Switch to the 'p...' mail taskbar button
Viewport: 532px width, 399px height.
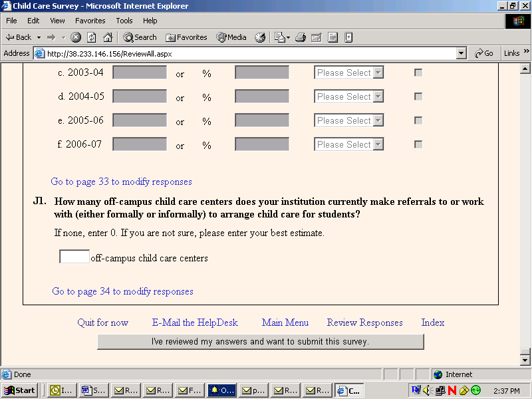click(254, 390)
